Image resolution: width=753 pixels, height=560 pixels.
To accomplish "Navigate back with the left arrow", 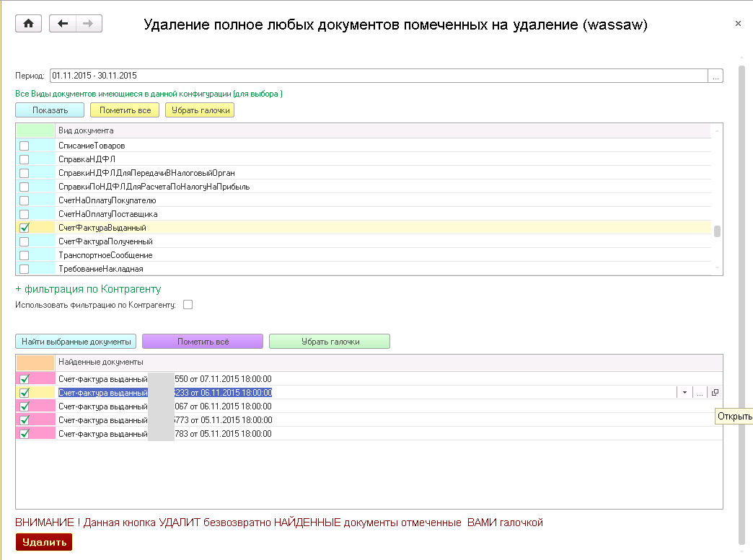I will click(63, 24).
